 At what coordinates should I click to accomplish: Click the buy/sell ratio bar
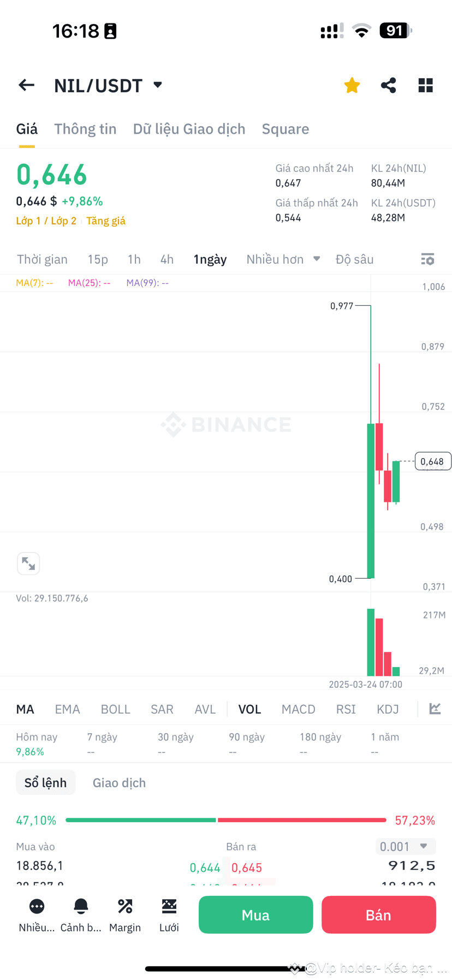coord(226,819)
